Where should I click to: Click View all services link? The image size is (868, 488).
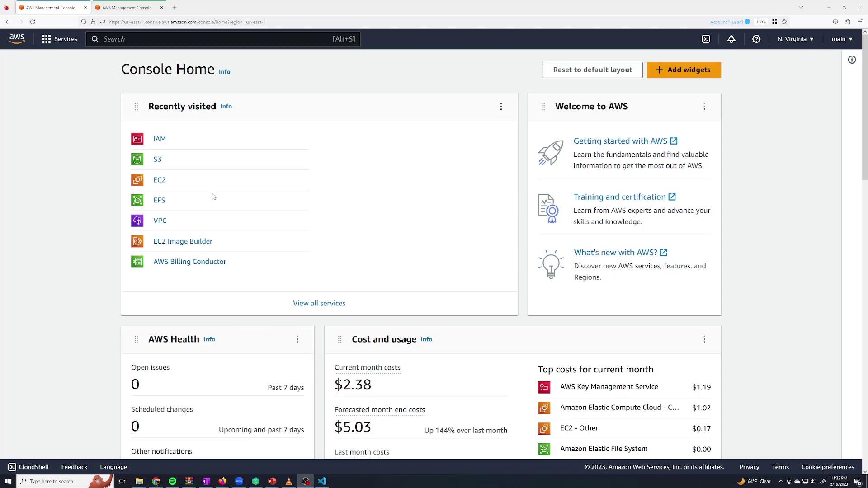[x=319, y=303]
